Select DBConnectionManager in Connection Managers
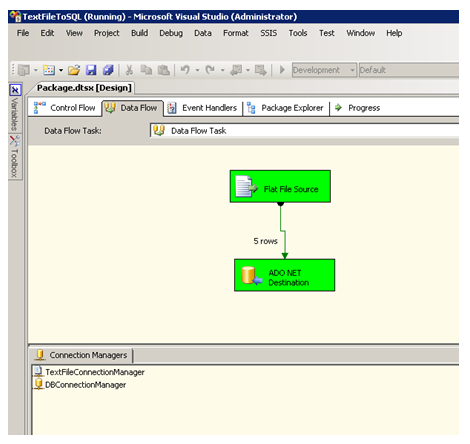 click(x=86, y=385)
